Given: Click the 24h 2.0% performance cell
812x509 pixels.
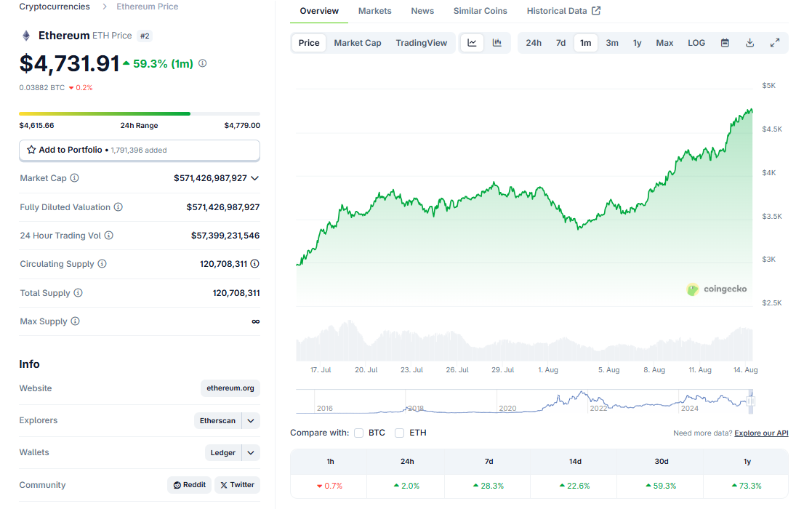Looking at the screenshot, I should (x=406, y=486).
